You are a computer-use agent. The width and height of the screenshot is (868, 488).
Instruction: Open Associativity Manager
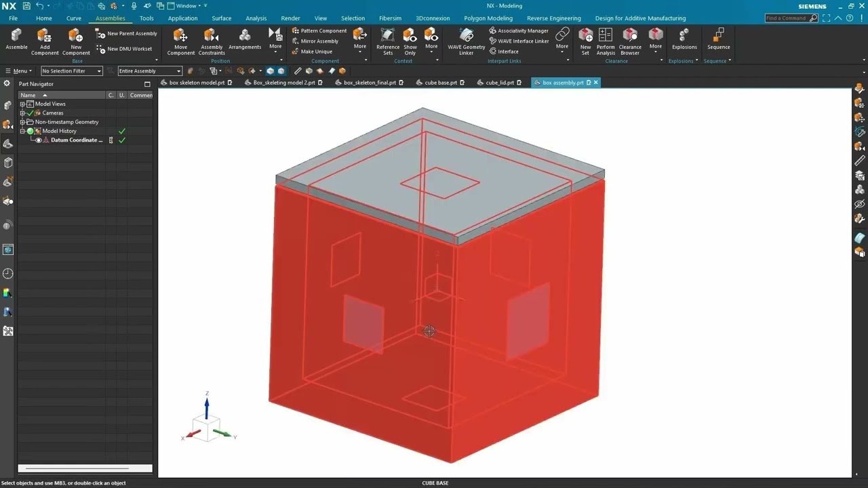coord(519,30)
